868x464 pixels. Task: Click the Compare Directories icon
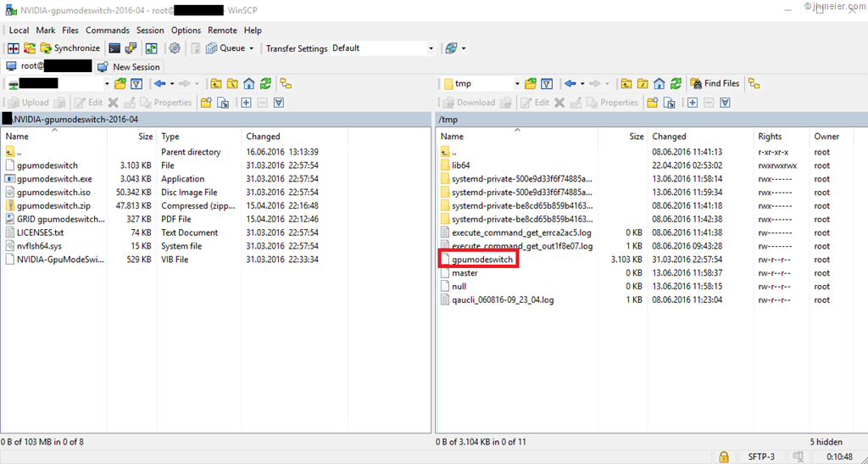click(14, 48)
